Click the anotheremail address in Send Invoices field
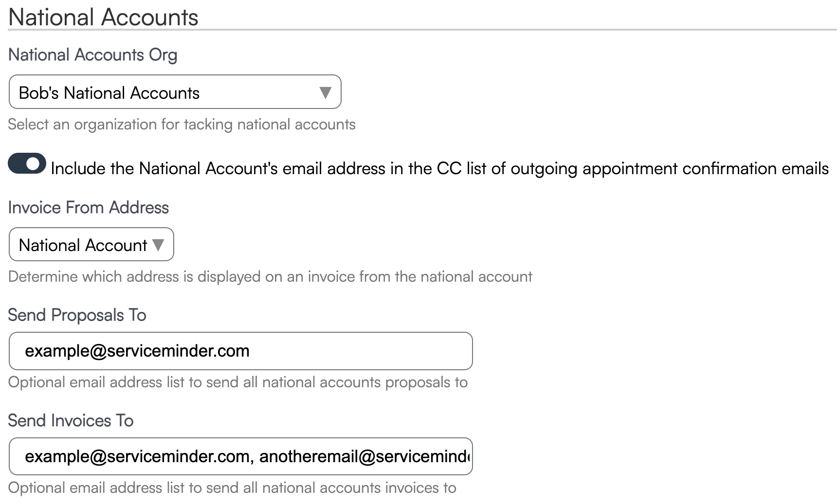Viewport: 837px width, 504px height. 364,456
